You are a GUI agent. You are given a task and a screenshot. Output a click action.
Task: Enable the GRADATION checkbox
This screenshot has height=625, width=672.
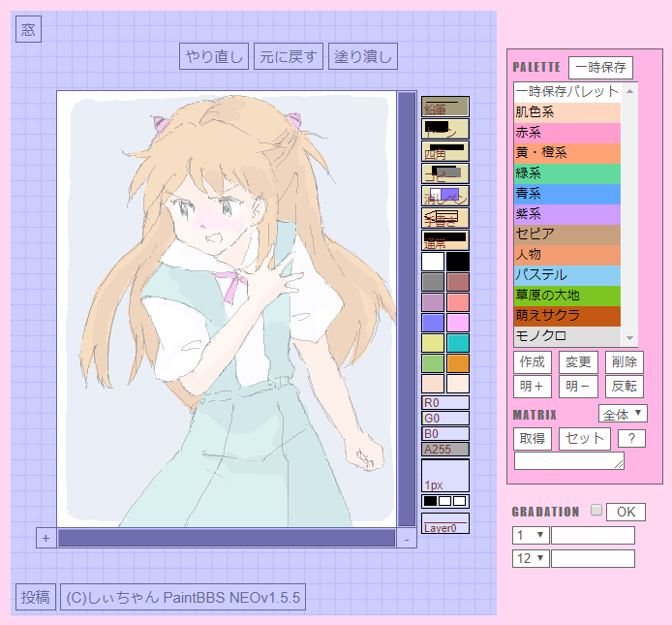(x=596, y=511)
